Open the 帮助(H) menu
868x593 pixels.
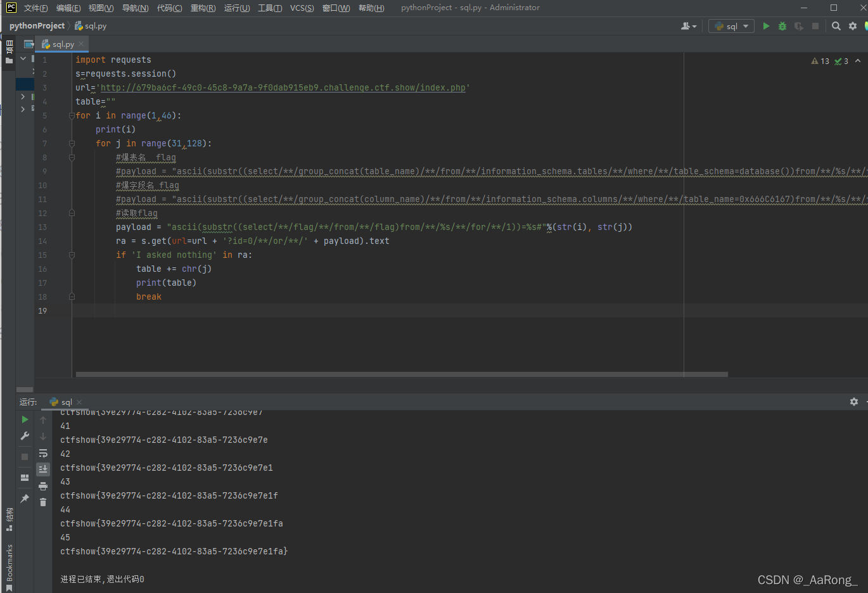pyautogui.click(x=371, y=8)
